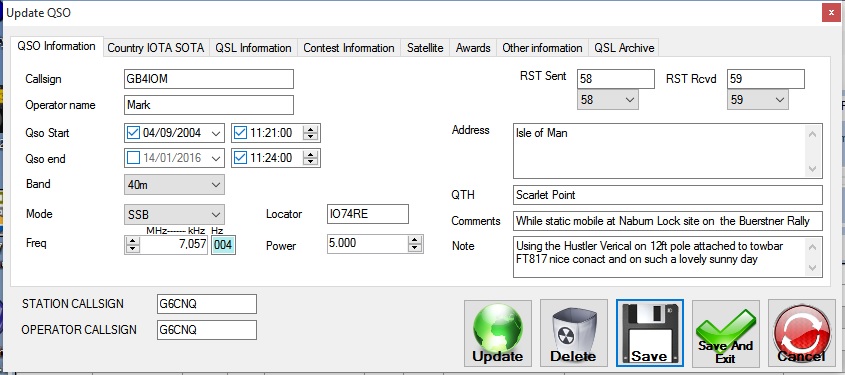The height and width of the screenshot is (375, 845).
Task: Close the Update QSO dialog
Action: [x=831, y=12]
